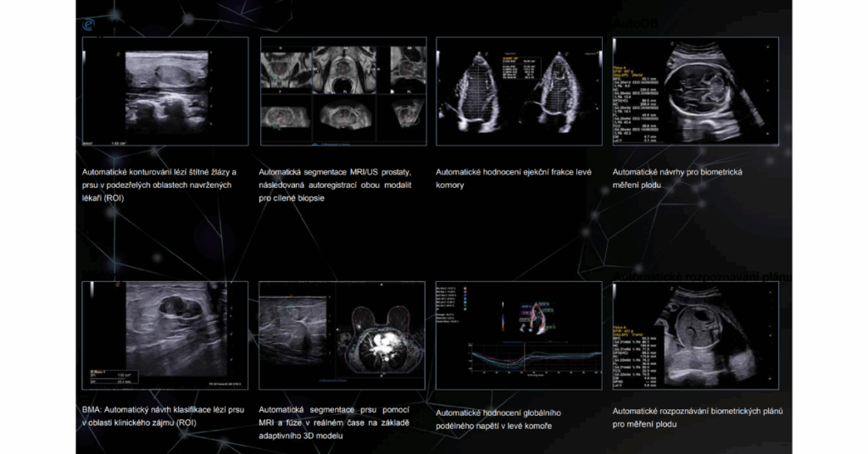Image resolution: width=868 pixels, height=454 pixels.
Task: Select the left ventricle ejection fraction image
Action: coord(519,91)
